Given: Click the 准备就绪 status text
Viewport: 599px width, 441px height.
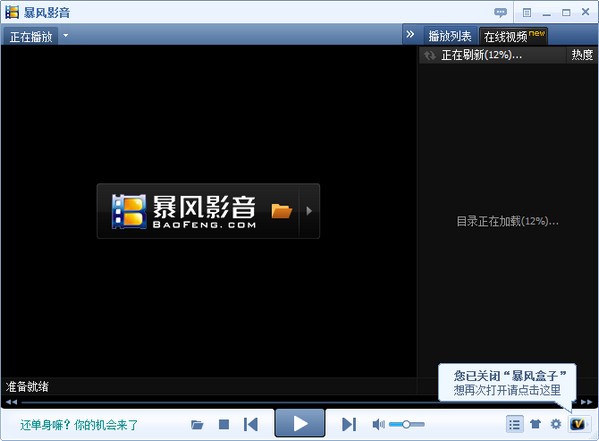Looking at the screenshot, I should 27,386.
